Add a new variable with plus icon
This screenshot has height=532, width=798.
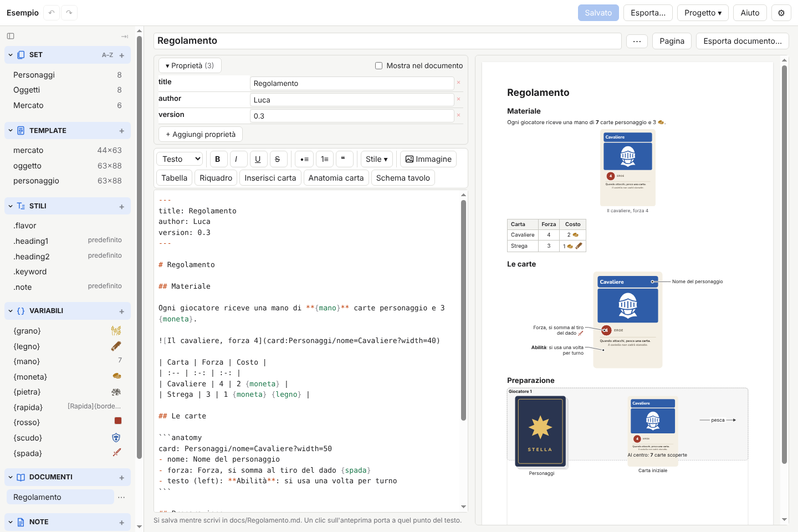click(x=122, y=311)
